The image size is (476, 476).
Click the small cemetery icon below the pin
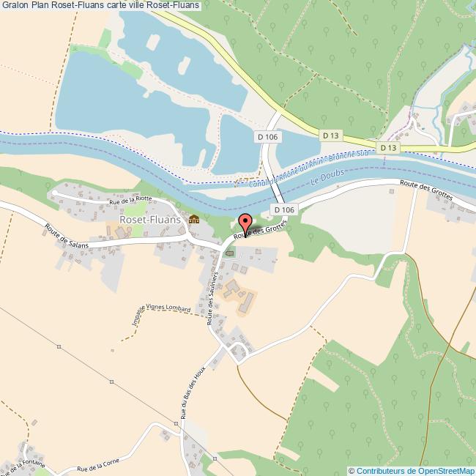click(230, 253)
